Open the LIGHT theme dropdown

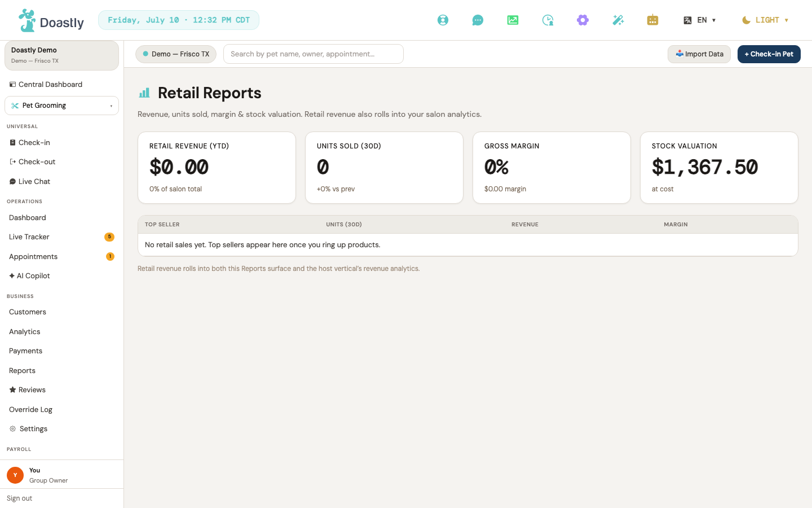pyautogui.click(x=765, y=20)
